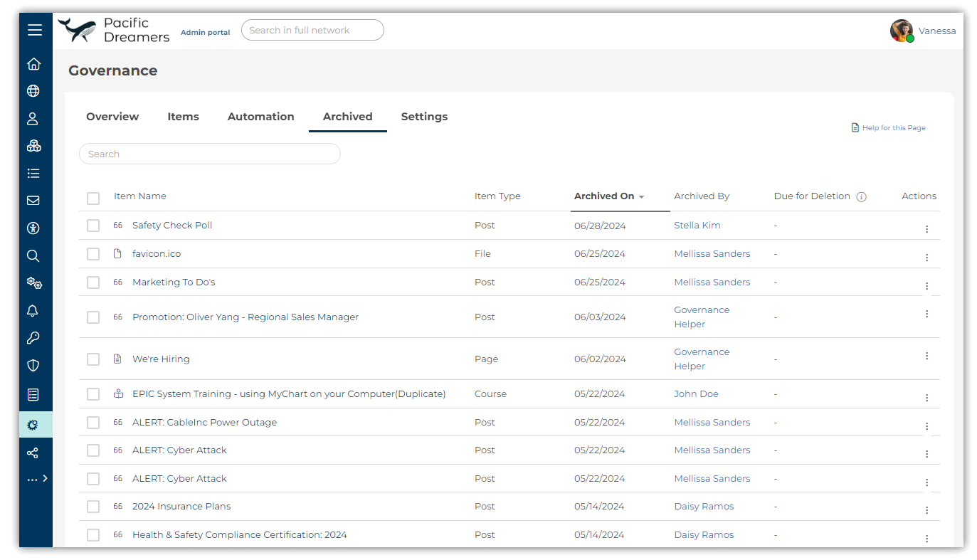Expand the sidebar more options chevron
Screen dimensions: 977x560
pyautogui.click(x=45, y=479)
